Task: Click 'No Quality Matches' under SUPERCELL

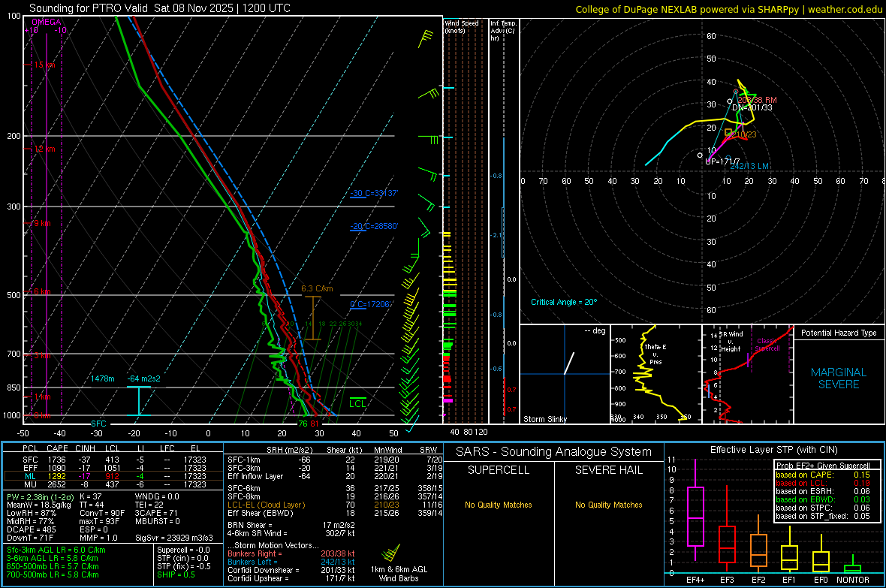Action: click(x=499, y=505)
